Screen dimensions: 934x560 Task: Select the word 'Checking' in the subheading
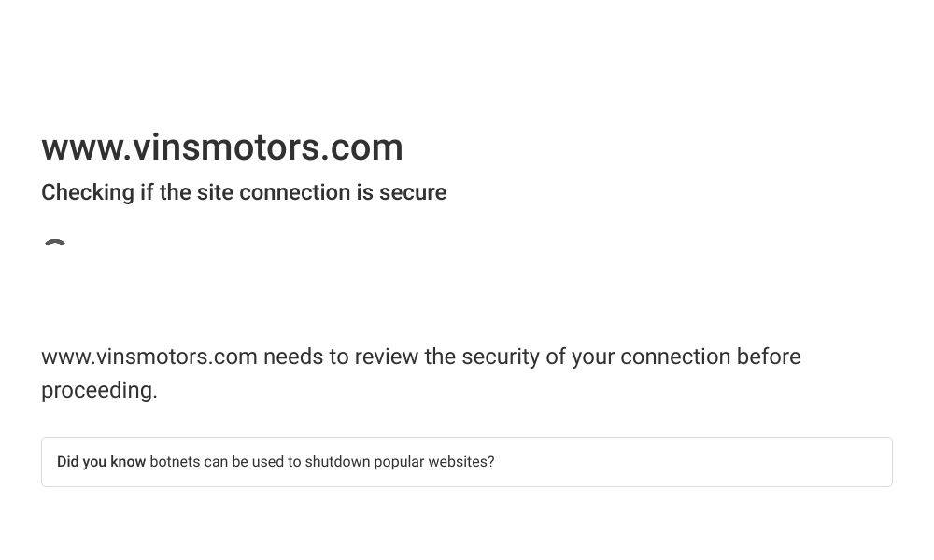[x=88, y=193]
